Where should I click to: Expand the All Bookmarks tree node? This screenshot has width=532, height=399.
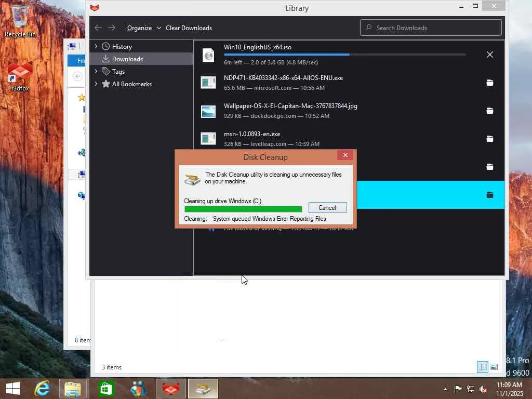pyautogui.click(x=96, y=84)
